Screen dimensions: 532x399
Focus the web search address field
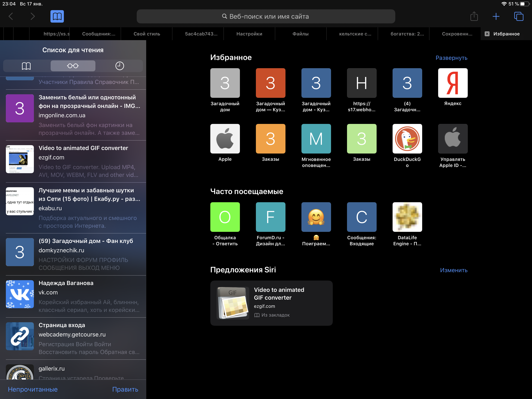click(266, 16)
